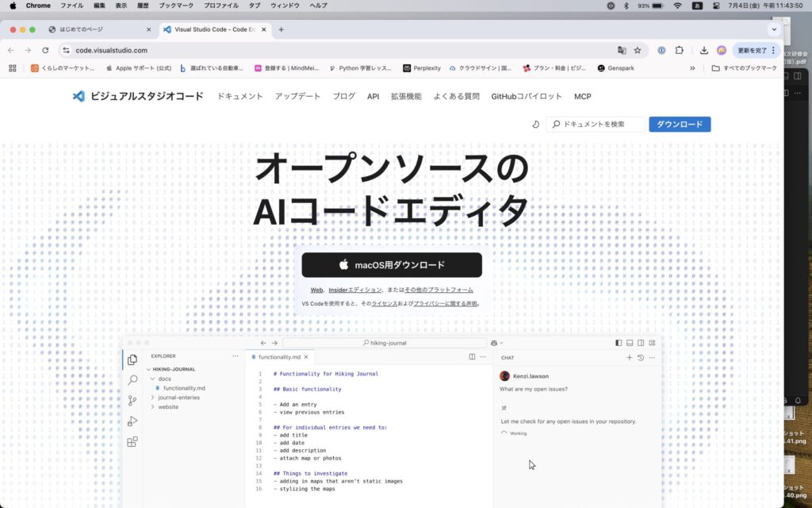812x508 pixels.
Task: Open the ブックマーク menu in the menu bar
Action: 176,6
